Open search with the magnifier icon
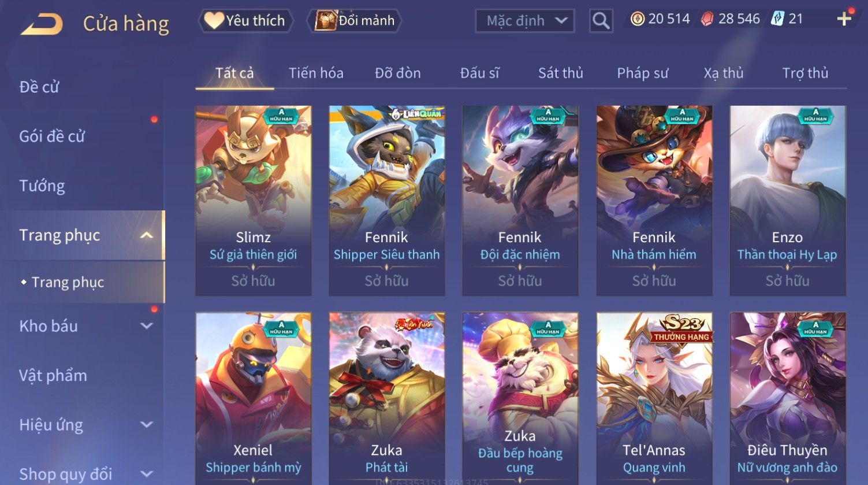The image size is (868, 485). click(x=601, y=21)
